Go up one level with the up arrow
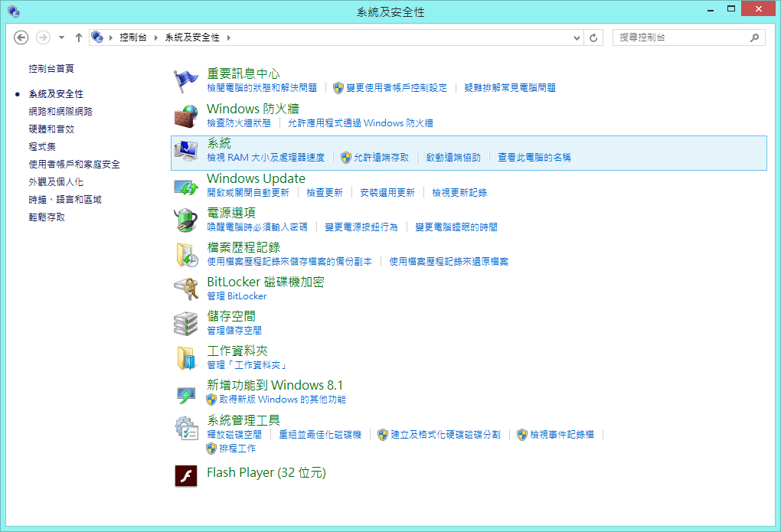781x532 pixels. (79, 38)
